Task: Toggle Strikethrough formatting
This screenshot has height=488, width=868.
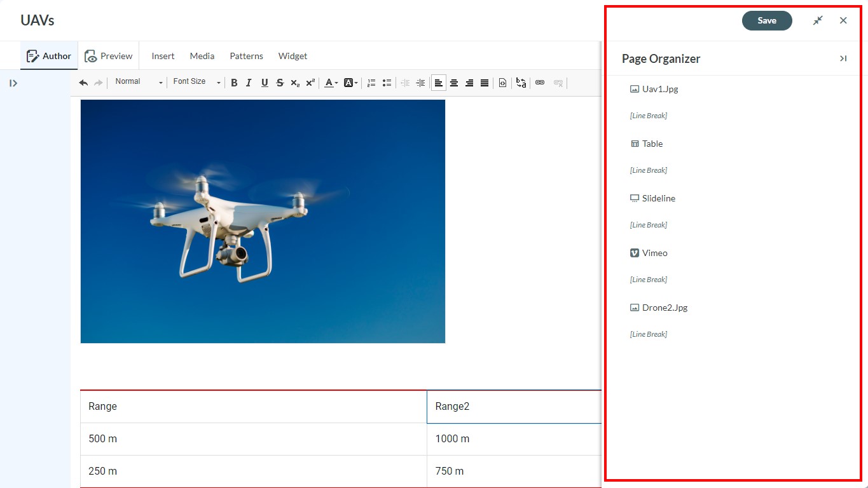Action: (x=280, y=83)
